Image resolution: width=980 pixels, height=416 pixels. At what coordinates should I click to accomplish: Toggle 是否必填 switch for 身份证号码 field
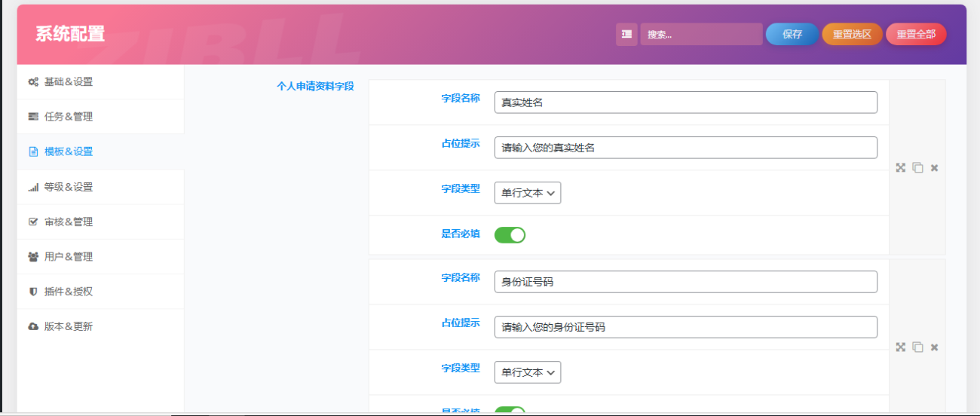pos(510,411)
